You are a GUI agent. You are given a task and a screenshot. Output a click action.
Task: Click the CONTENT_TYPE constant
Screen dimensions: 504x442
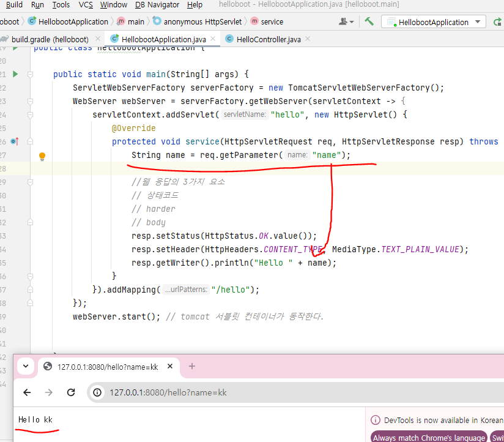[293, 250]
